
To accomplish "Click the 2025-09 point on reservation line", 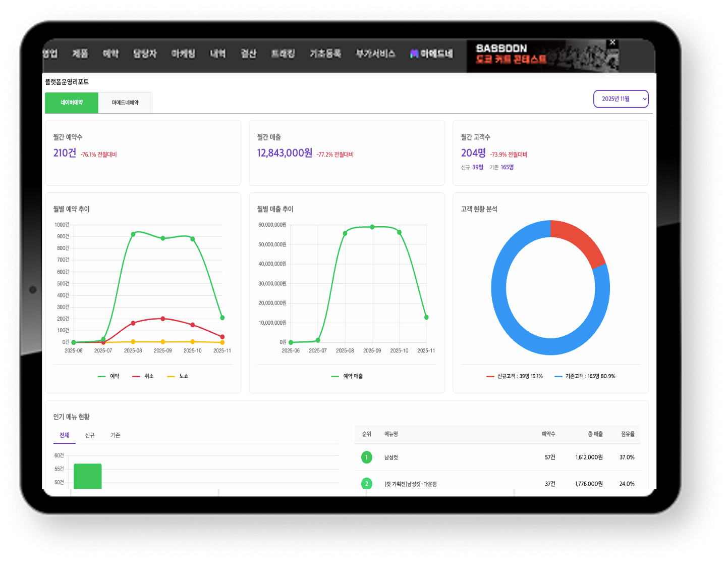I will [162, 238].
